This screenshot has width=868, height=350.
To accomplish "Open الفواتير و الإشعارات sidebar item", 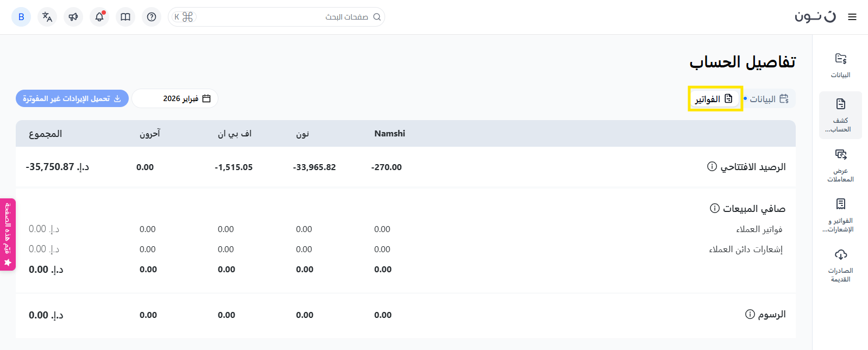I will tap(840, 215).
